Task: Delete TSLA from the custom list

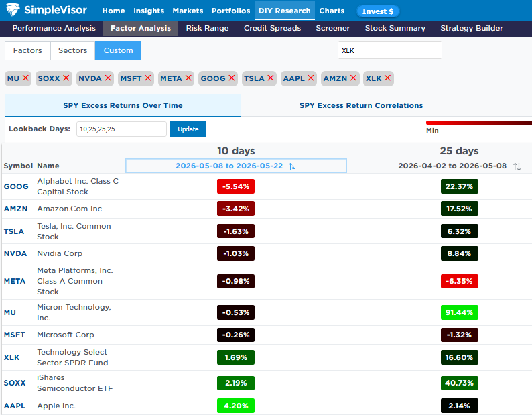Action: (271, 78)
